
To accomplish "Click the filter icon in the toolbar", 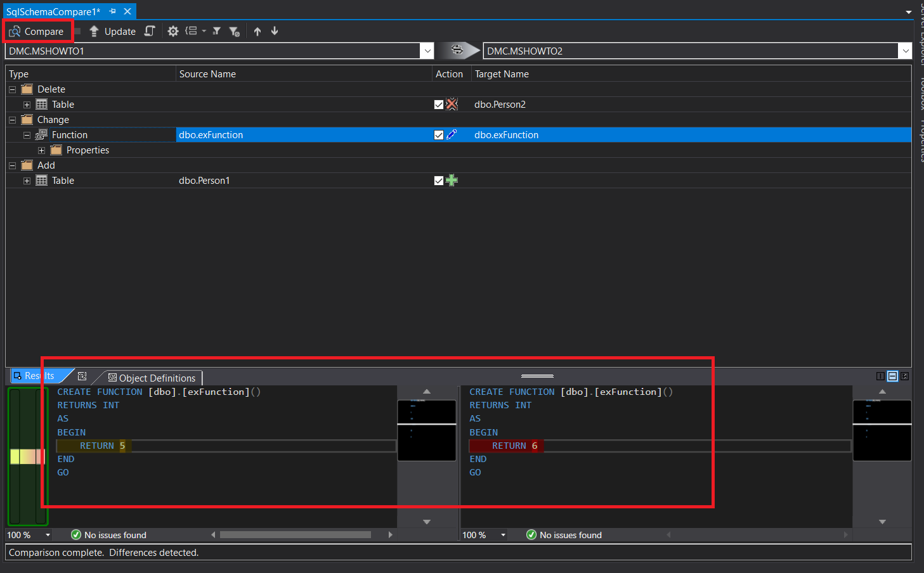I will click(216, 31).
